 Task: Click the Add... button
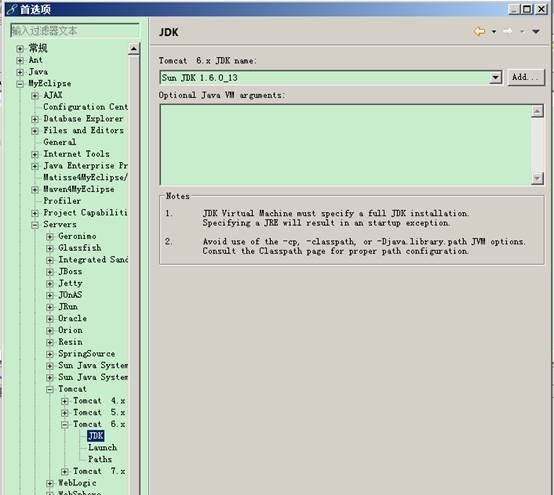(526, 77)
